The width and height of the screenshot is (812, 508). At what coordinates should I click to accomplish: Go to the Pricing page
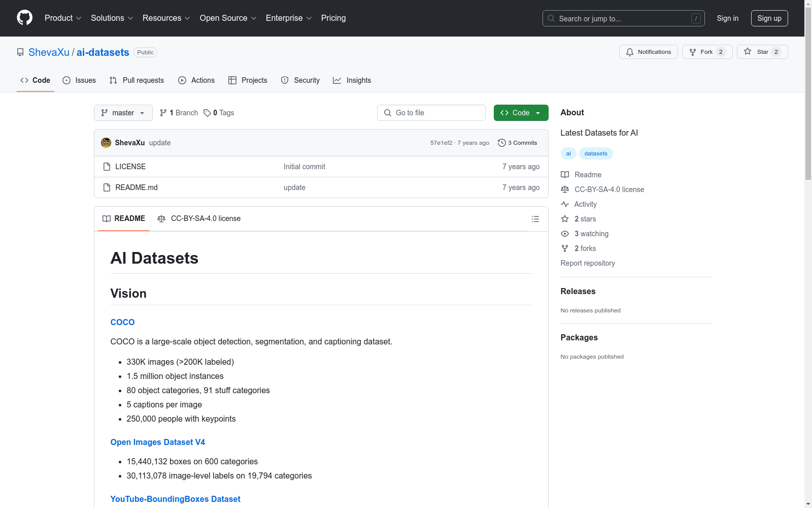tap(333, 18)
